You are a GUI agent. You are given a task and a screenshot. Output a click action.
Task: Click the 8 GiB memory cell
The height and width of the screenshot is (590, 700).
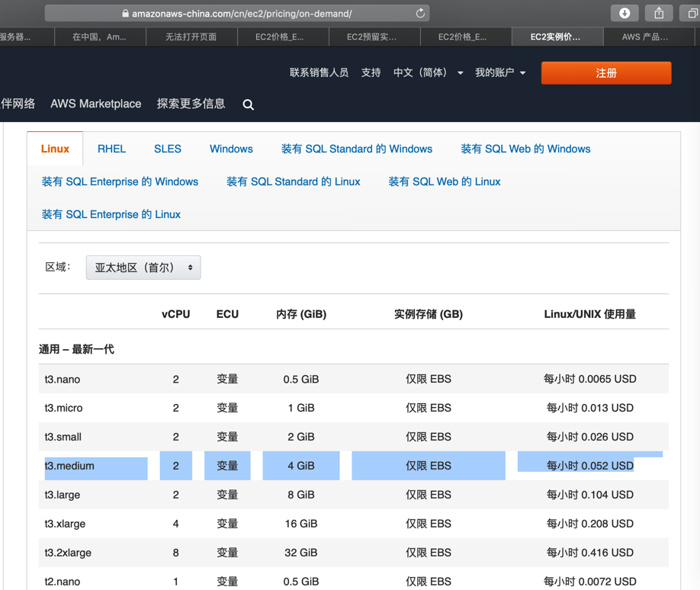point(301,495)
